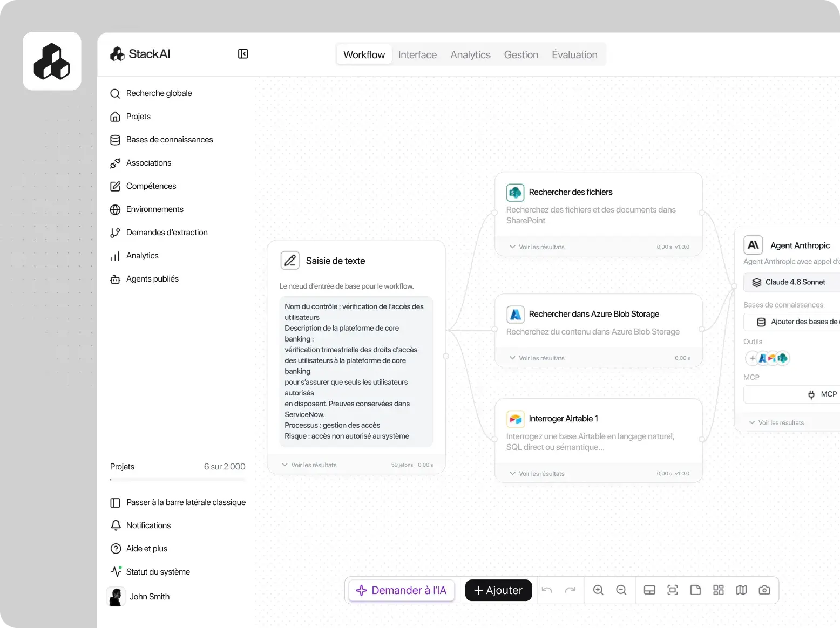
Task: Open the Analytics tab in the top bar
Action: (471, 55)
